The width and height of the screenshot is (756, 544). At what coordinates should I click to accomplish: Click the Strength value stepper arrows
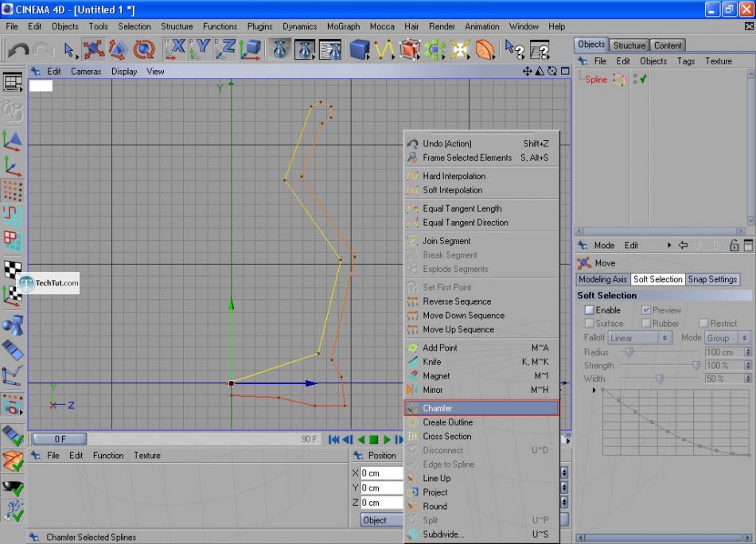[748, 365]
